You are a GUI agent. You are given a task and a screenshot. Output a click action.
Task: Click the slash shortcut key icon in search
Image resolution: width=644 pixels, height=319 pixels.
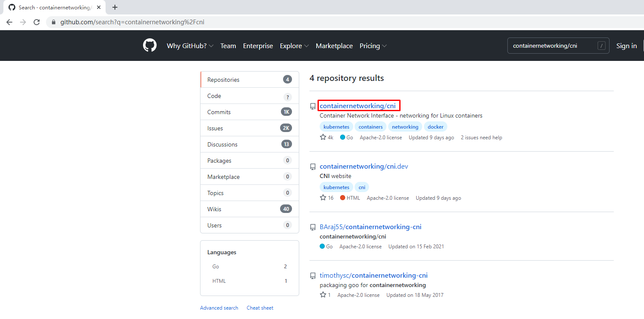(601, 46)
